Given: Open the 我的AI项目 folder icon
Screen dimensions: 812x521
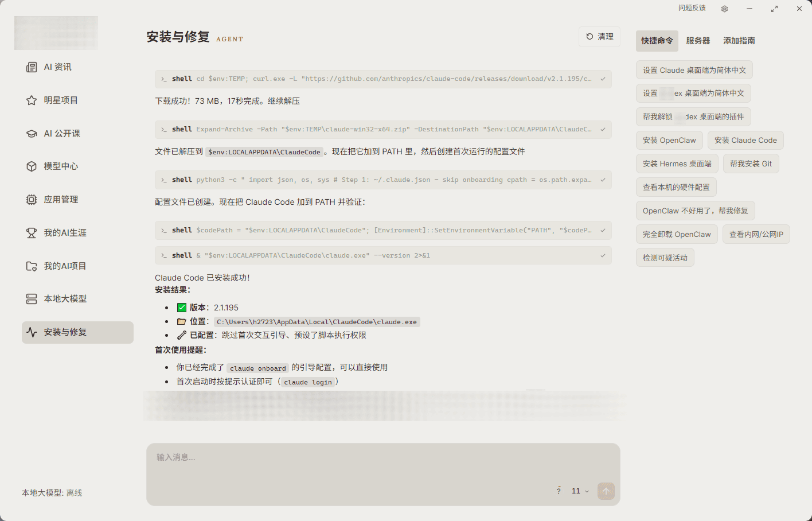Looking at the screenshot, I should click(x=32, y=266).
